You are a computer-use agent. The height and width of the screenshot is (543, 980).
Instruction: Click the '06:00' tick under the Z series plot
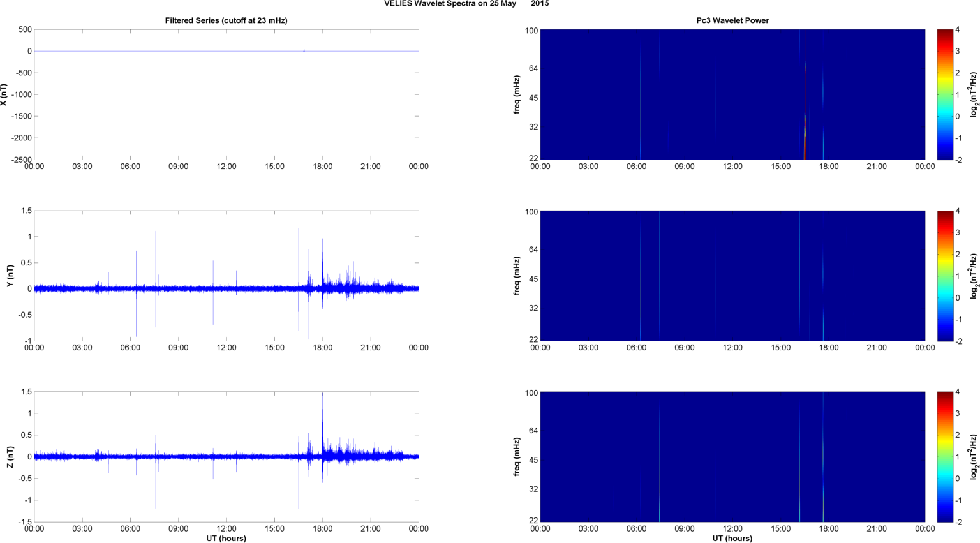130,529
